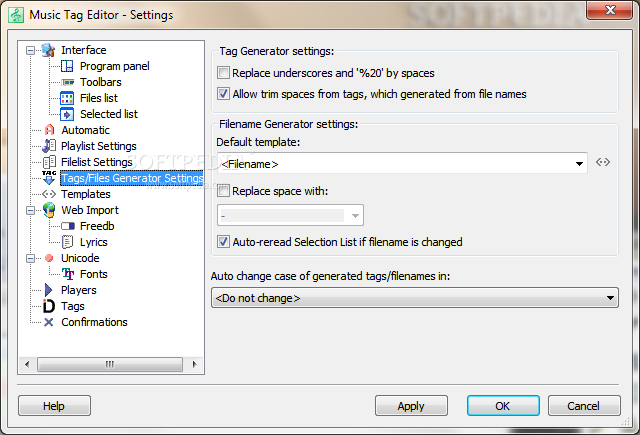Click the Templates angle brackets icon
640x435 pixels.
pyautogui.click(x=49, y=194)
